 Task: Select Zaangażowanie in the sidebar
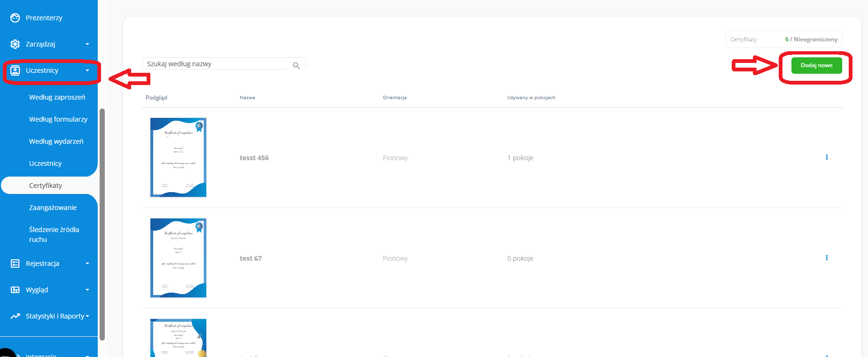(53, 208)
